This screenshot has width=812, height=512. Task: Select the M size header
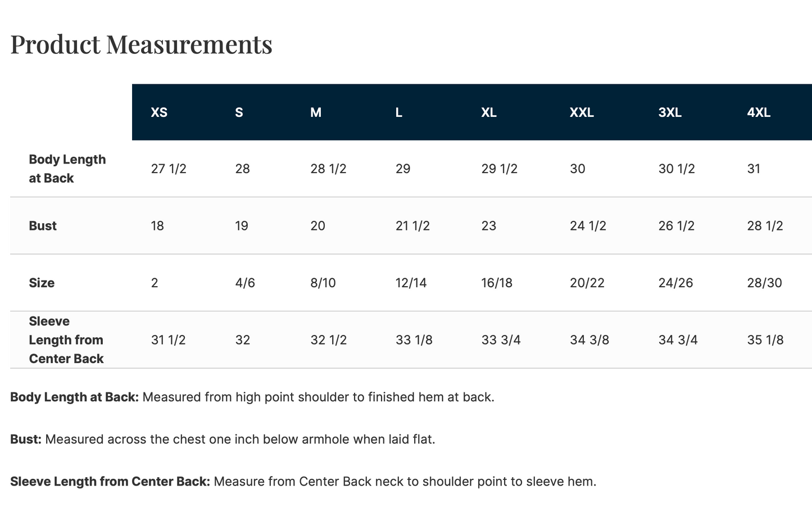(316, 112)
